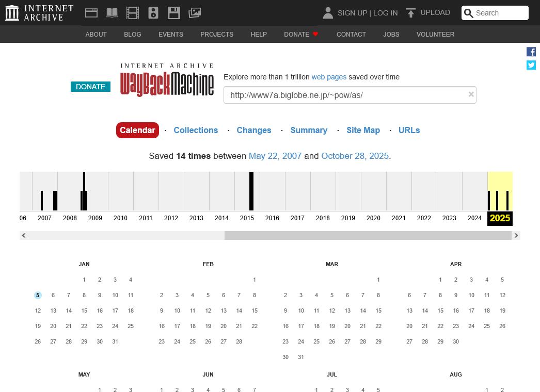Screen dimensions: 540x392
Task: Follow the May 22, 2007 link
Action: [275, 156]
